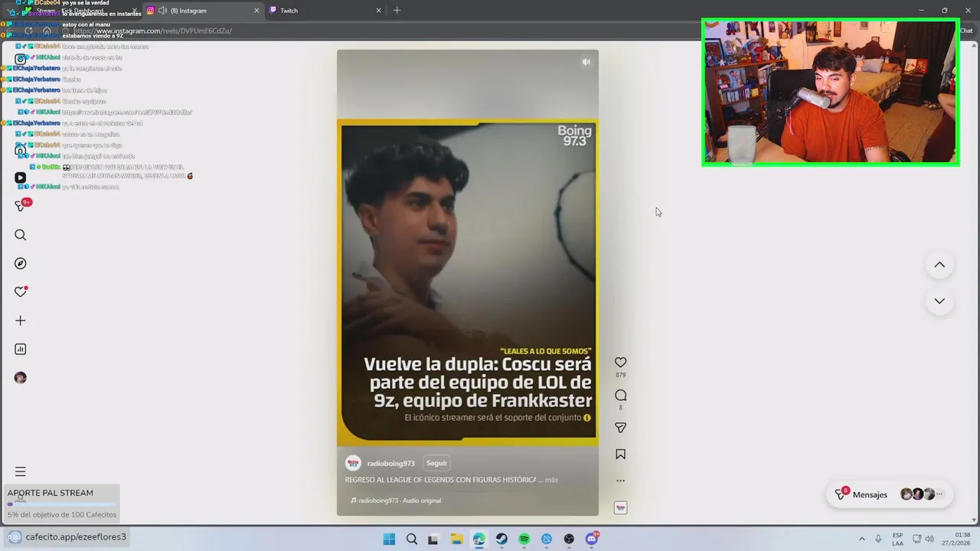The image size is (980, 551).
Task: Switch to the Twitch browser tab
Action: click(x=324, y=11)
